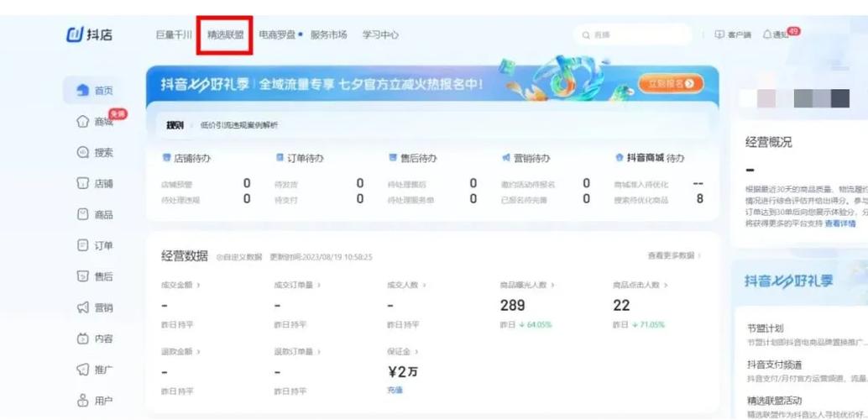
Task: Open 巨量千川 in top navigation
Action: (174, 34)
